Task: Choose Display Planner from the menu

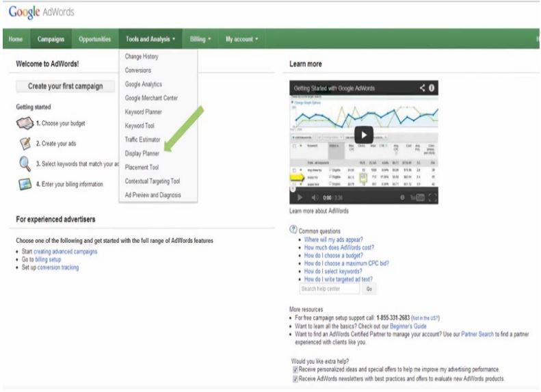Action: click(x=142, y=153)
